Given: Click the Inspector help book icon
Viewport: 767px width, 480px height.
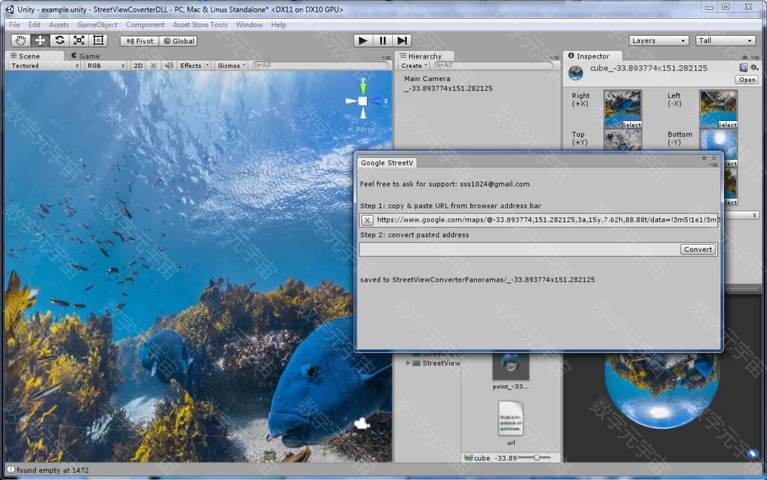Looking at the screenshot, I should click(744, 68).
